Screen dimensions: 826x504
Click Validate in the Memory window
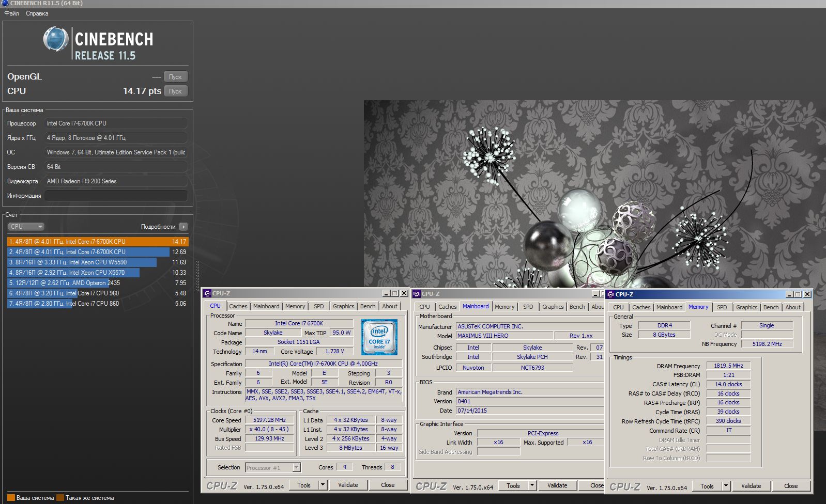point(751,486)
